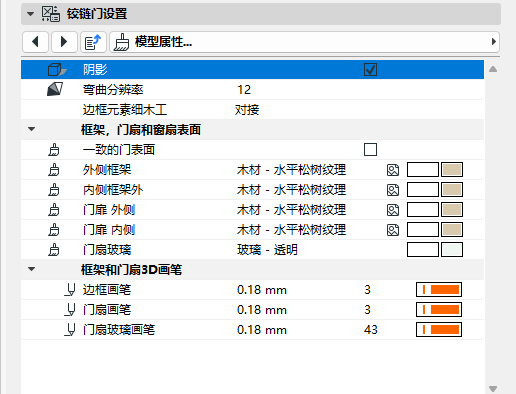Image resolution: width=516 pixels, height=394 pixels.
Task: Click the 弯曲分辨率 icon
Action: [55, 89]
